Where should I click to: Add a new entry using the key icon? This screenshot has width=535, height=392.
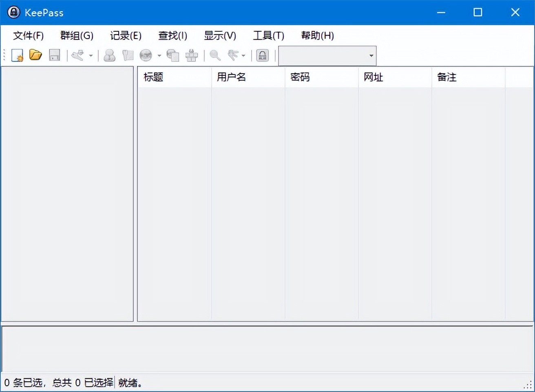coord(77,55)
